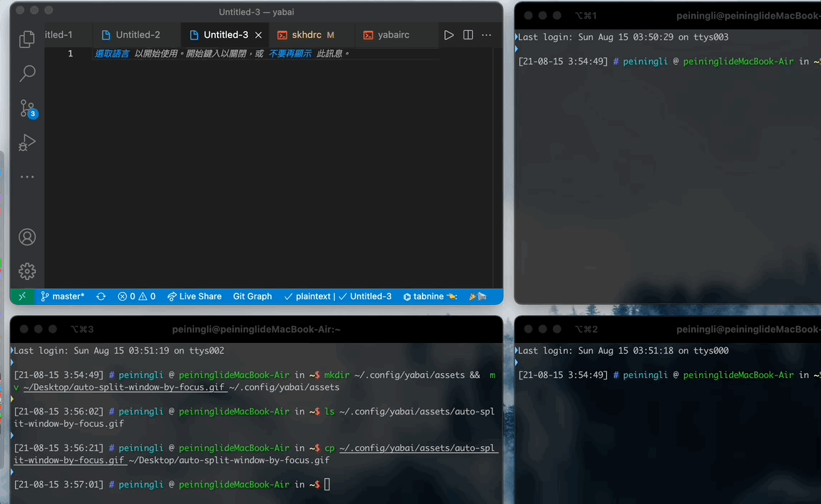Open remote window indicator in status bar
Viewport: 821px width, 504px height.
[22, 296]
